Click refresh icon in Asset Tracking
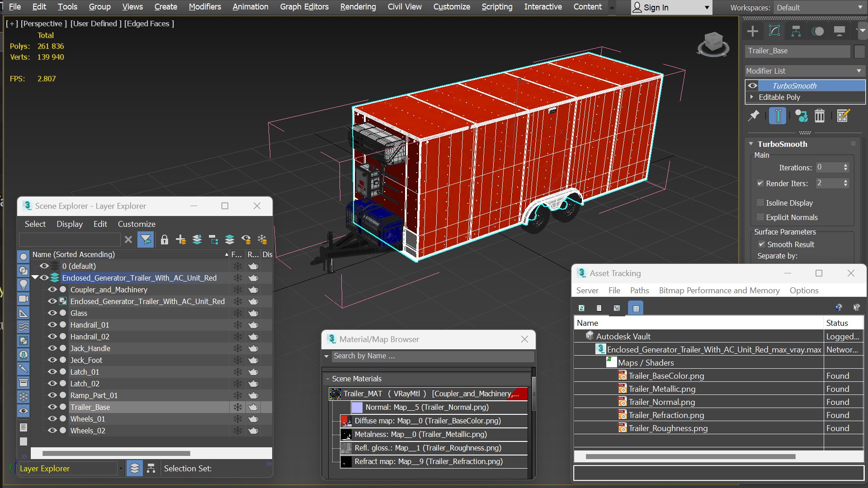Screen dimensions: 868x488 pyautogui.click(x=582, y=308)
